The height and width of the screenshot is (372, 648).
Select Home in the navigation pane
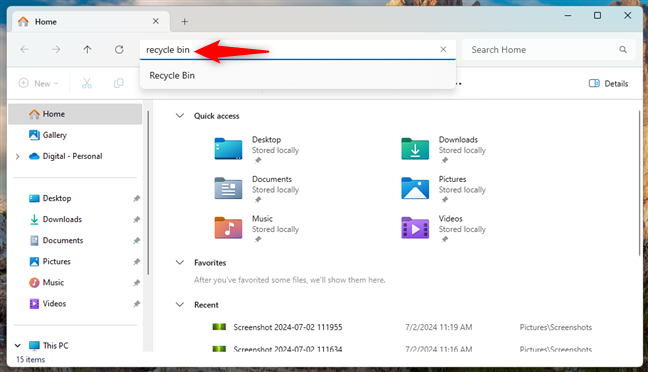pyautogui.click(x=75, y=114)
